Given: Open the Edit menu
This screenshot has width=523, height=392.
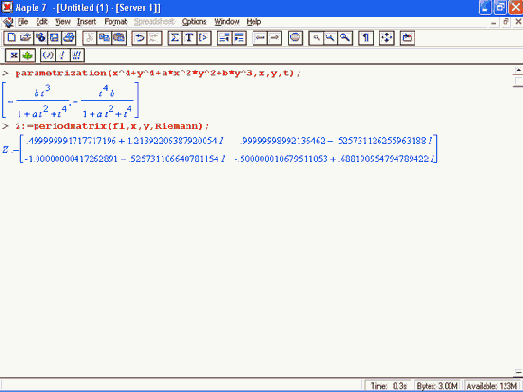Looking at the screenshot, I should (x=42, y=22).
